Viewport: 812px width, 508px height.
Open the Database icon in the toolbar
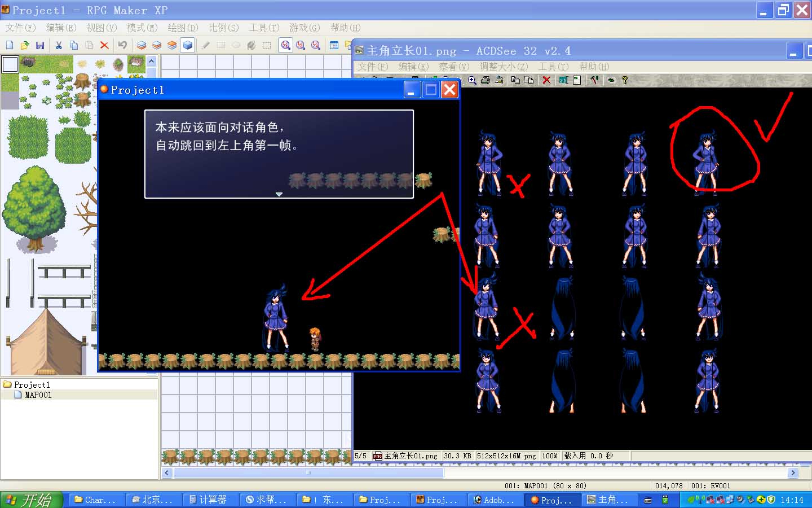334,45
